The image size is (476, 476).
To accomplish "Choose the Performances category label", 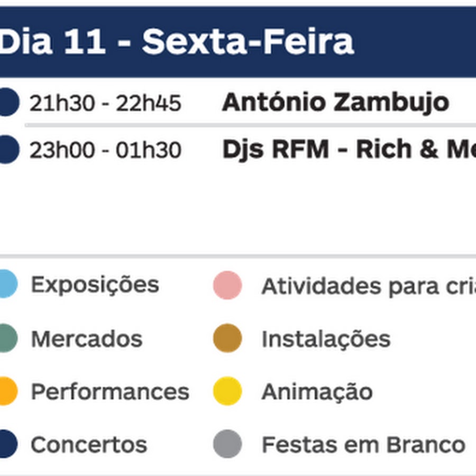I will [x=110, y=391].
